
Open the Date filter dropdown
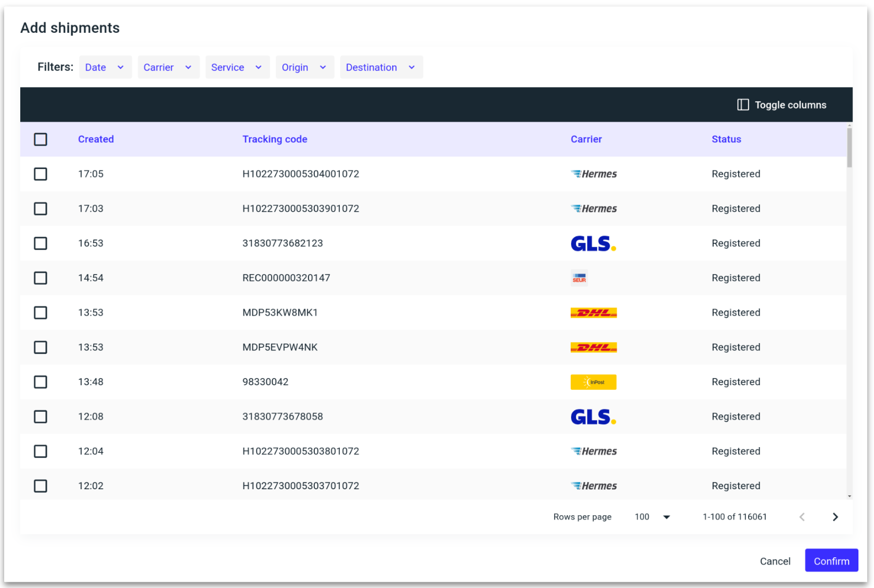pyautogui.click(x=105, y=67)
